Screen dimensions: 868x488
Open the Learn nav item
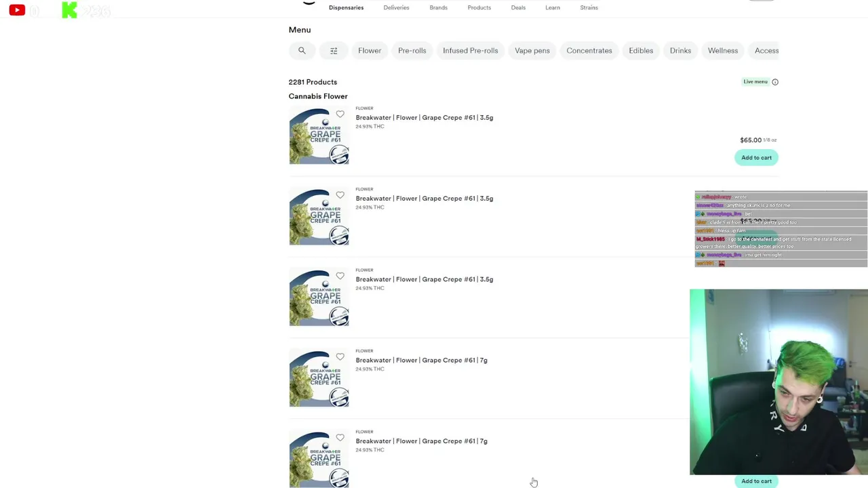click(x=553, y=7)
